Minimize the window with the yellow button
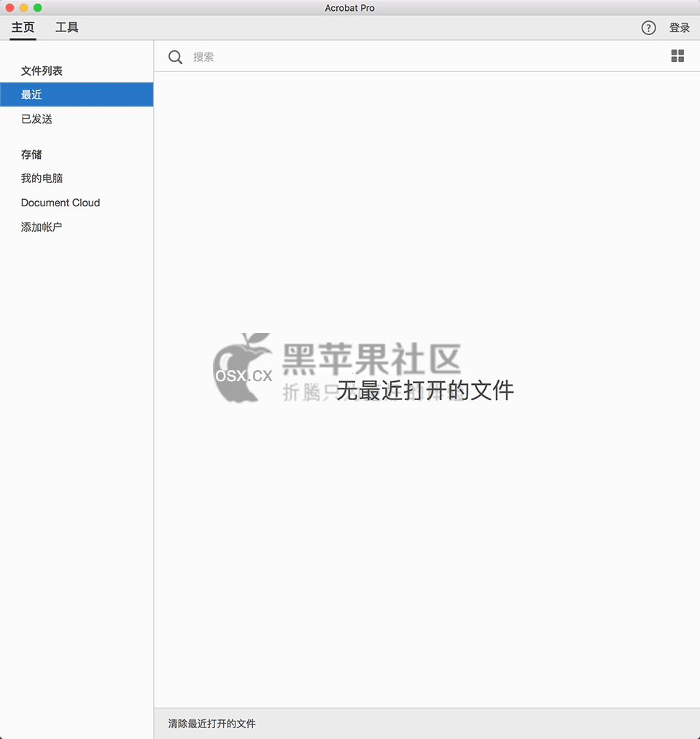 [23, 7]
